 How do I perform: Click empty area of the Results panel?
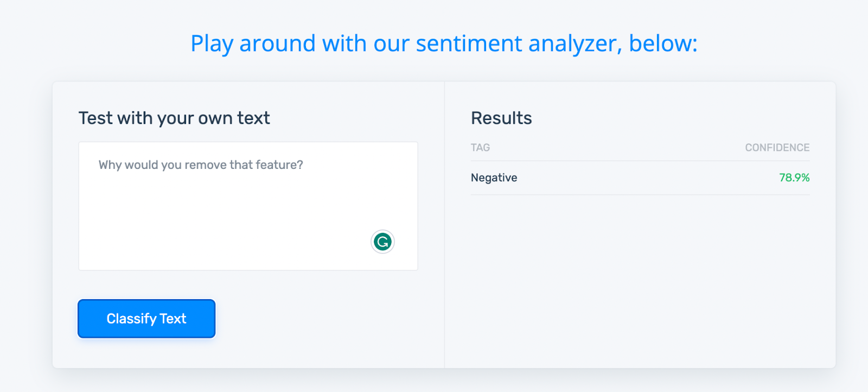pyautogui.click(x=640, y=282)
